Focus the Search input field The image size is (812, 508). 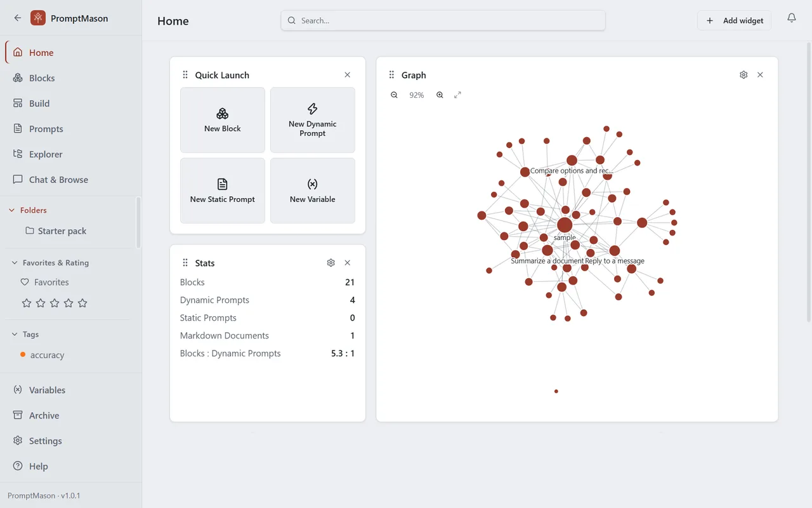pos(443,20)
